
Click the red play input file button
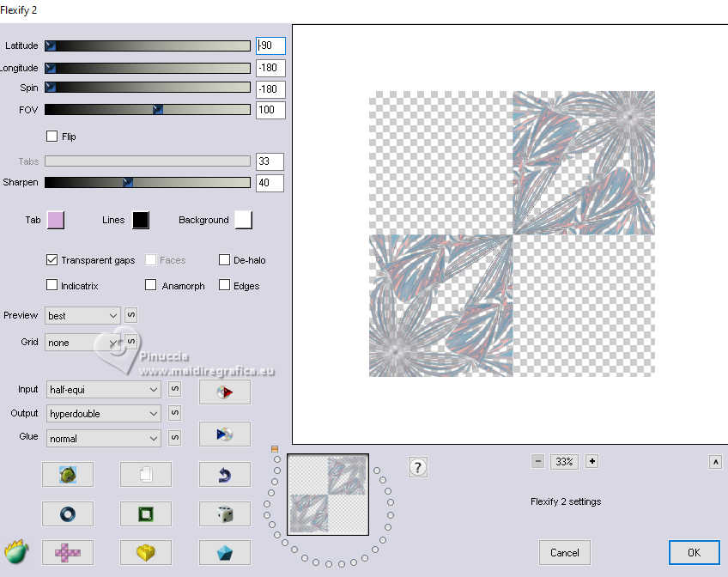tap(225, 392)
